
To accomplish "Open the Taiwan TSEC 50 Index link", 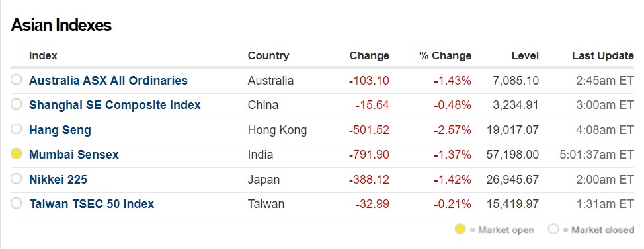I will coord(92,204).
